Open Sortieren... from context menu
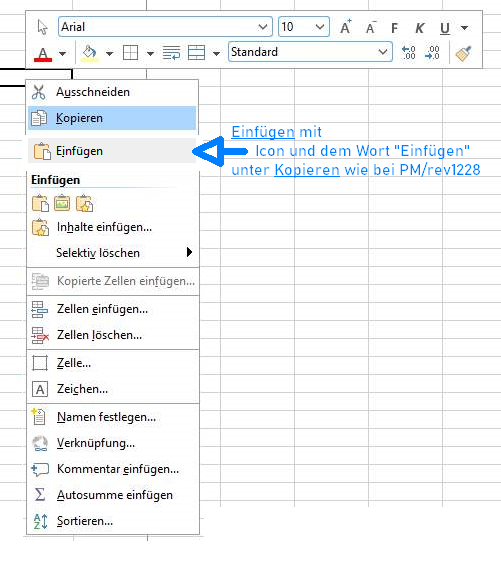Image resolution: width=501 pixels, height=576 pixels. coord(113,521)
